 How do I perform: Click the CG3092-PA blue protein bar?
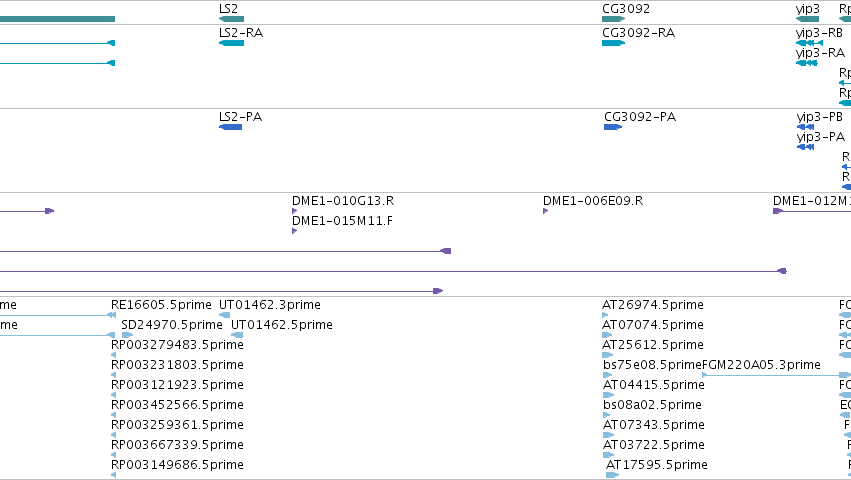[x=613, y=127]
